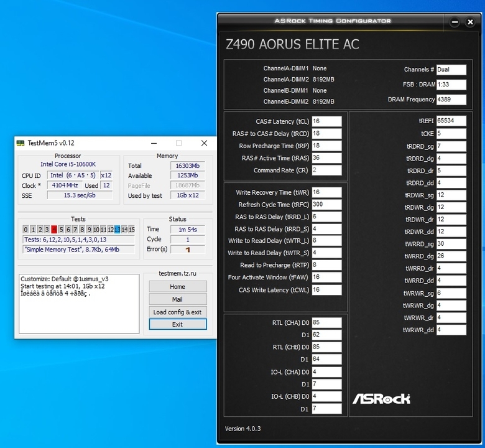Click the tRDRD_sg value field
The height and width of the screenshot is (448, 485).
click(x=451, y=146)
